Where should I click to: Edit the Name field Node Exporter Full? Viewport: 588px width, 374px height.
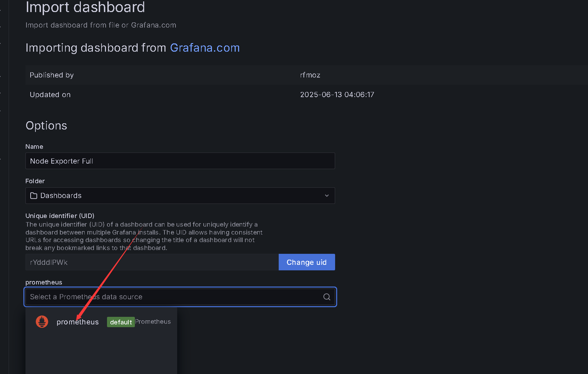(x=180, y=161)
